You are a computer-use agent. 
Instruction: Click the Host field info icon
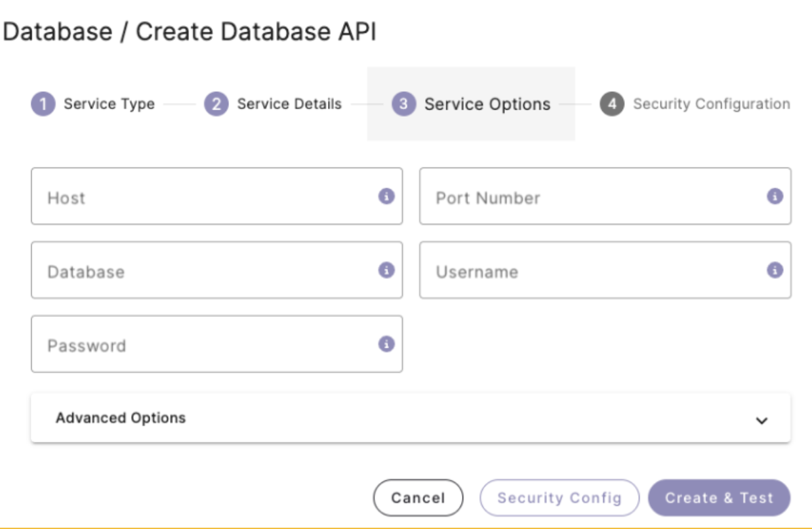coord(386,196)
